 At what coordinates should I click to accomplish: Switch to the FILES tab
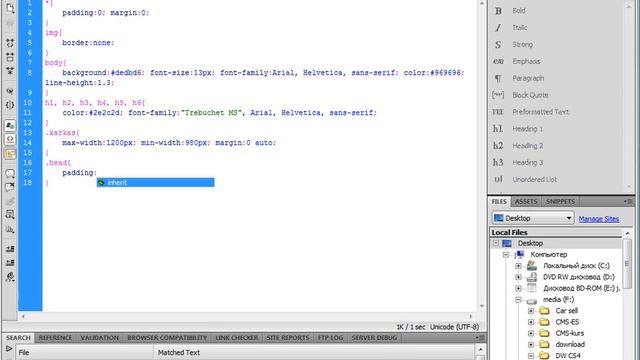click(x=499, y=202)
